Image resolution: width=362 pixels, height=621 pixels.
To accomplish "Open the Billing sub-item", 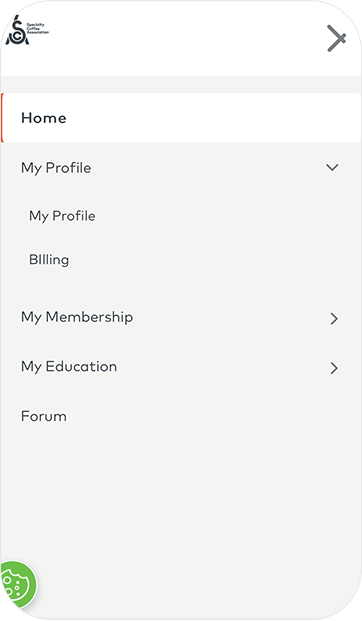I will point(49,260).
